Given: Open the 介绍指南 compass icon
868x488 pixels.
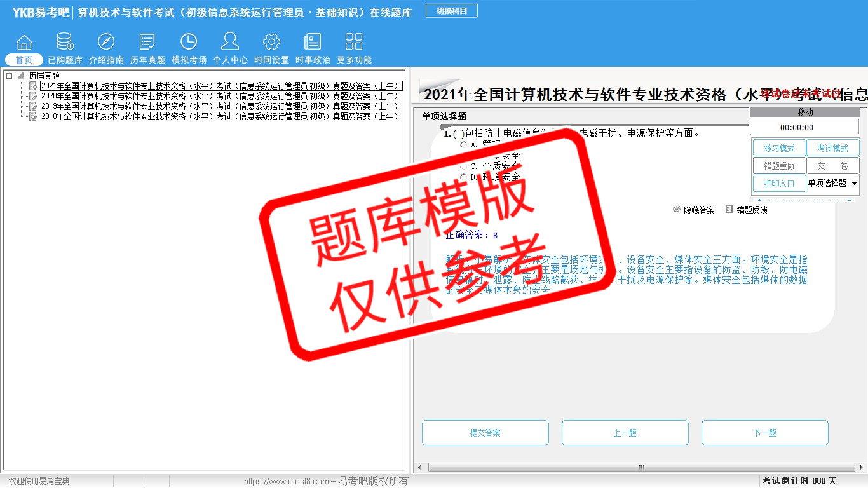Looking at the screenshot, I should (x=106, y=43).
